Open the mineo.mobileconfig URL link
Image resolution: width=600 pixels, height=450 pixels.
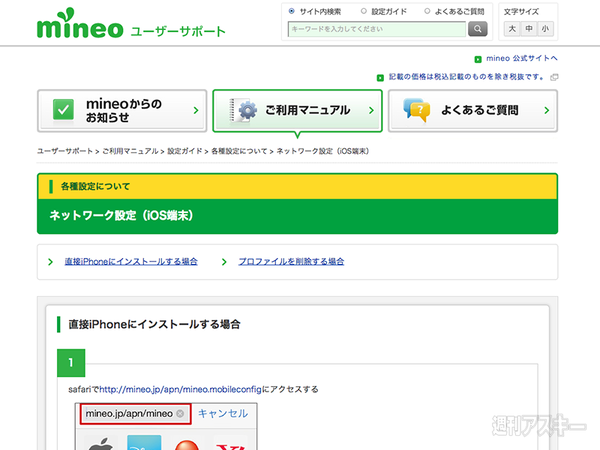[x=180, y=390]
